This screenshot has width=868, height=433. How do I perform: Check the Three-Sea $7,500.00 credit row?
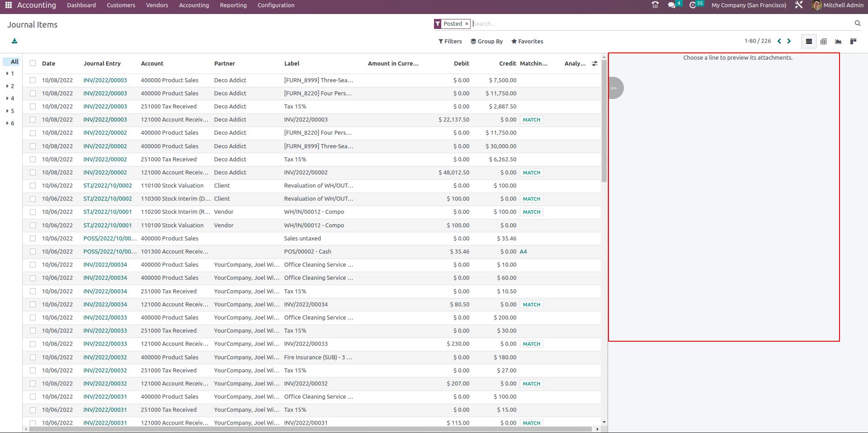[33, 80]
